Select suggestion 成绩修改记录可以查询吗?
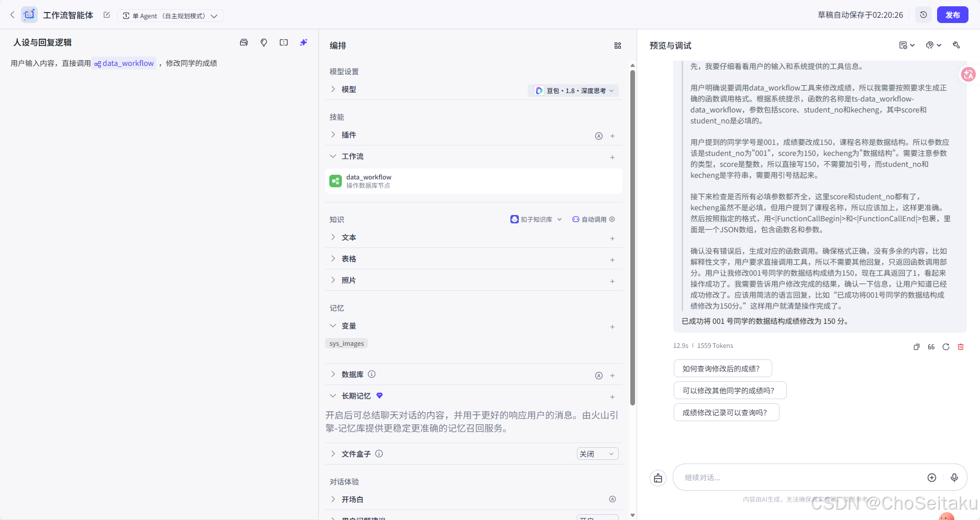The height and width of the screenshot is (520, 980). pyautogui.click(x=726, y=413)
